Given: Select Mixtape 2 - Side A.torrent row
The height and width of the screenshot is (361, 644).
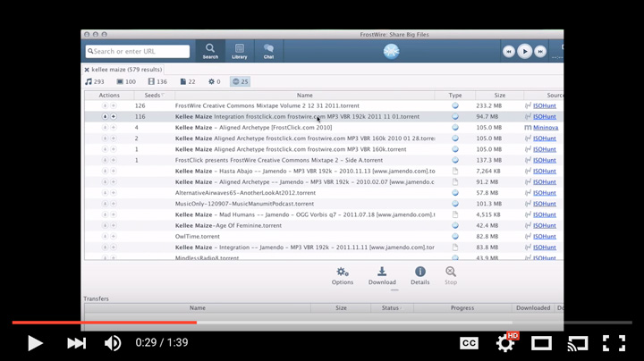Looking at the screenshot, I should [x=324, y=160].
